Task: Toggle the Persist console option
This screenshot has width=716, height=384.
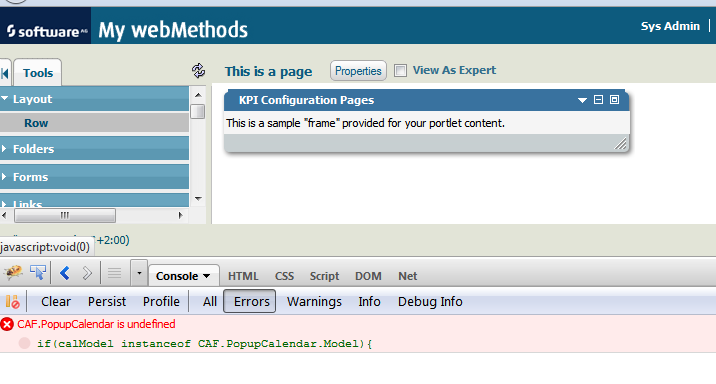Action: coord(107,302)
